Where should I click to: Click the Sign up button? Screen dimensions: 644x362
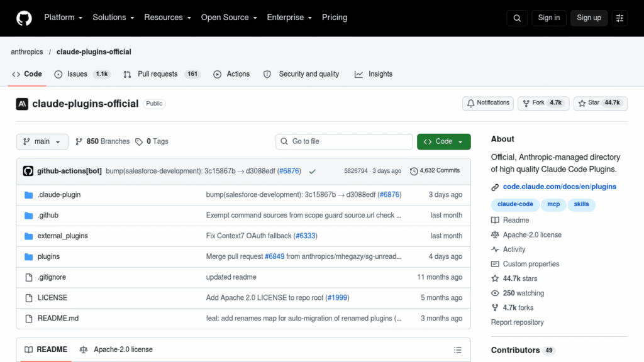[x=589, y=18]
